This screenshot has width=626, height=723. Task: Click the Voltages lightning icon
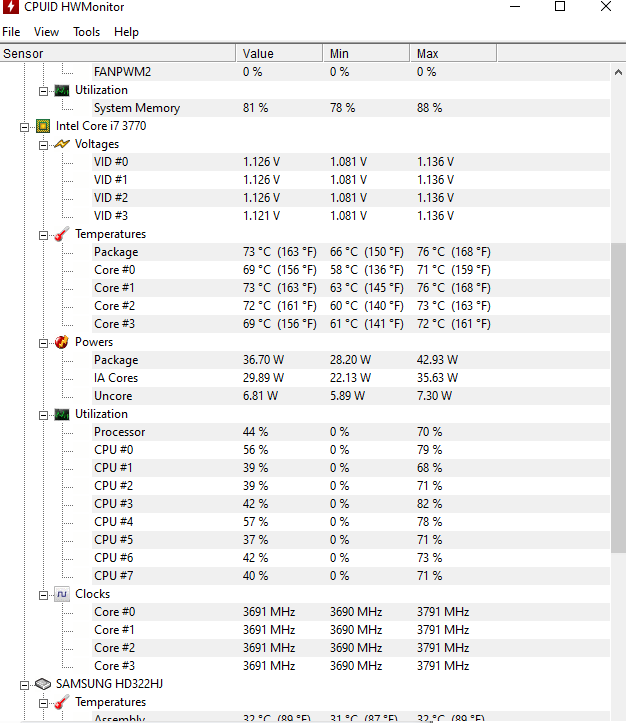62,144
